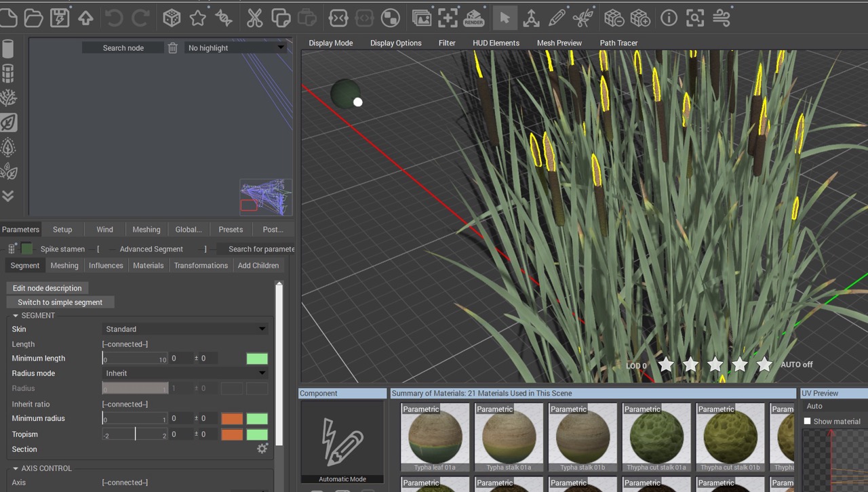Open the HUD Elements menu
The height and width of the screenshot is (492, 868).
[x=496, y=43]
